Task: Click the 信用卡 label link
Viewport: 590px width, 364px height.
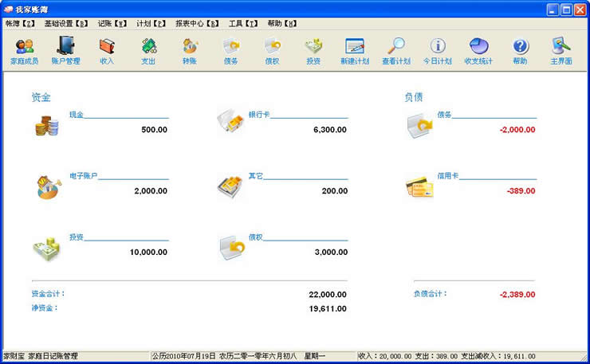Action: pyautogui.click(x=448, y=175)
